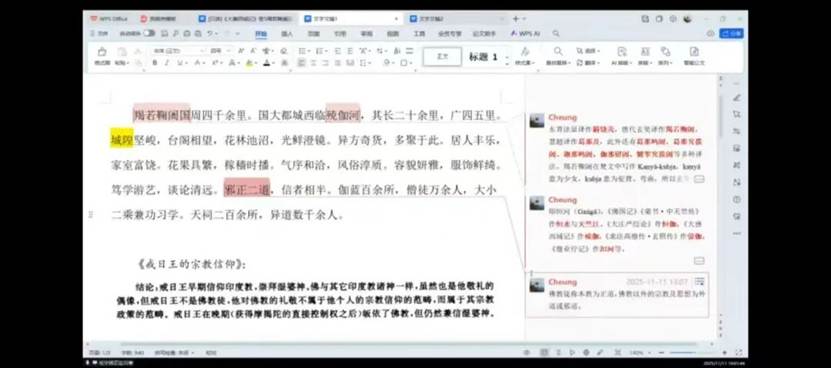Click zoom in plus button
The width and height of the screenshot is (831, 368).
point(725,353)
